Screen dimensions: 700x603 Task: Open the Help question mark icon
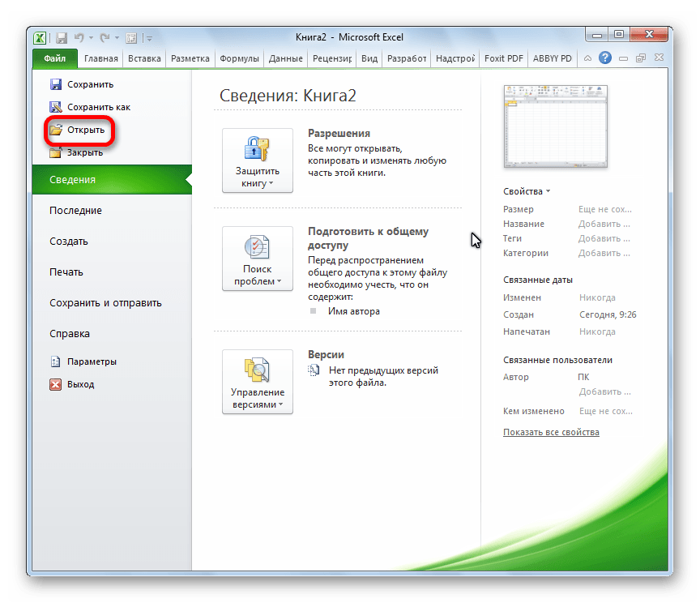click(x=604, y=58)
